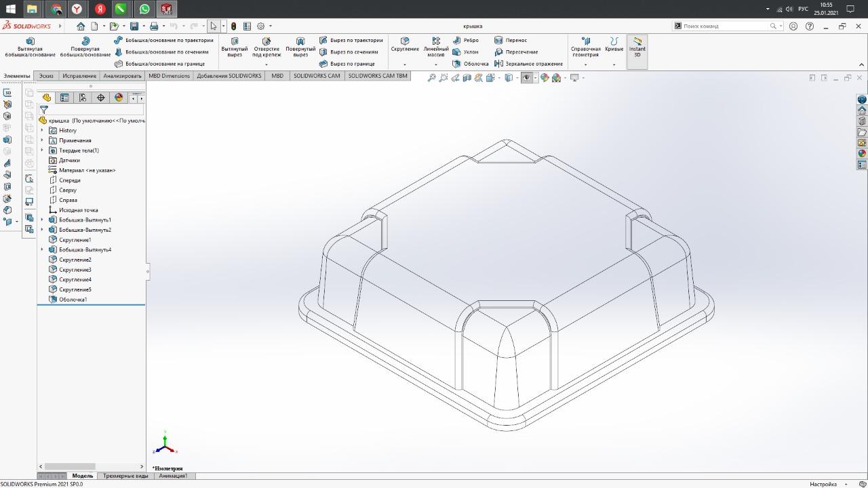Screen dimensions: 868x488
Task: Open the ConfigurationManager tab icon
Action: (x=83, y=98)
